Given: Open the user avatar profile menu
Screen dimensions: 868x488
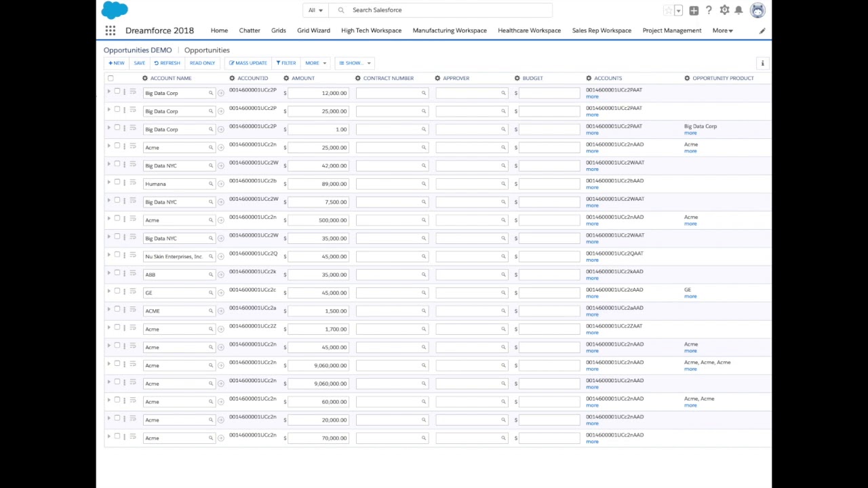Looking at the screenshot, I should click(757, 10).
